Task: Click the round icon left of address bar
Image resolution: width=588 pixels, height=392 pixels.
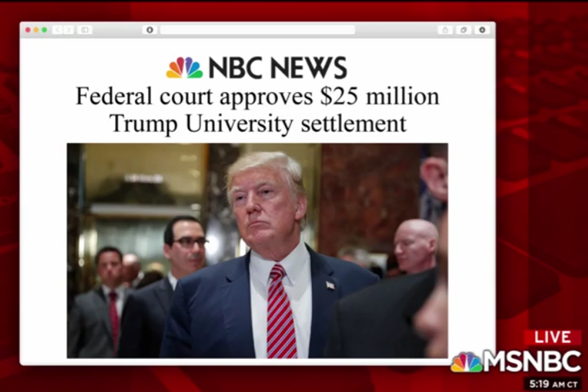Action: (x=149, y=29)
